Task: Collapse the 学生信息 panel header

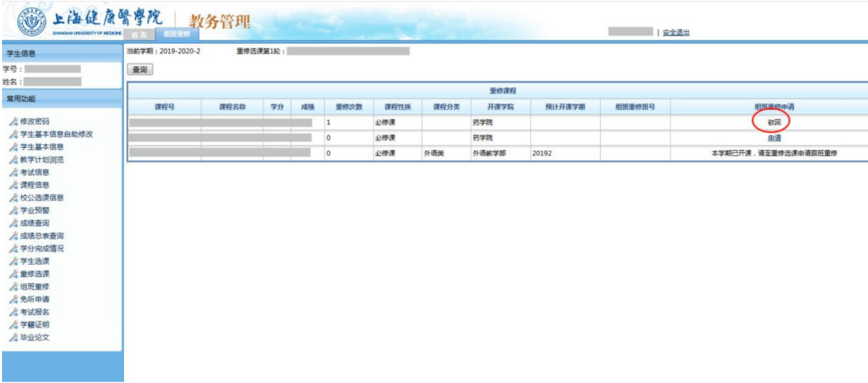Action: (x=62, y=53)
